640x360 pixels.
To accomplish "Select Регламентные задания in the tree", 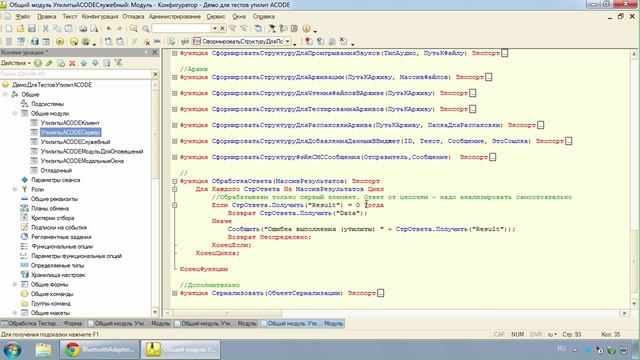I will 61,237.
